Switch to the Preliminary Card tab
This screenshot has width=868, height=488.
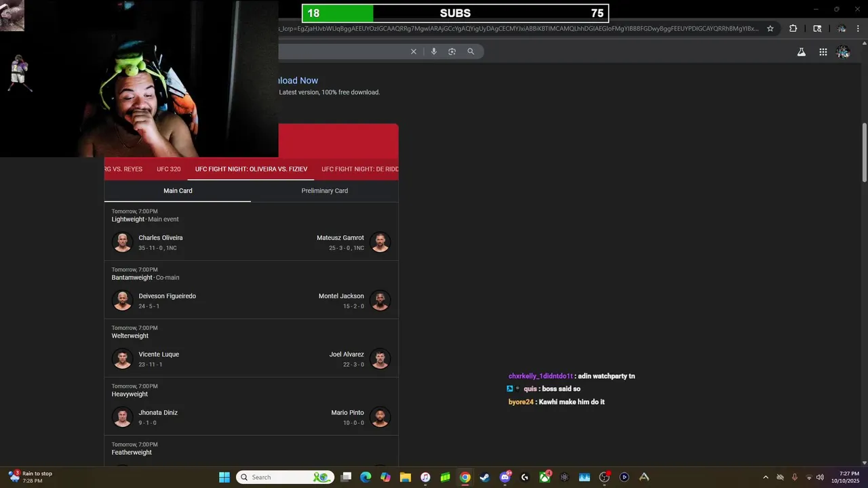click(325, 191)
